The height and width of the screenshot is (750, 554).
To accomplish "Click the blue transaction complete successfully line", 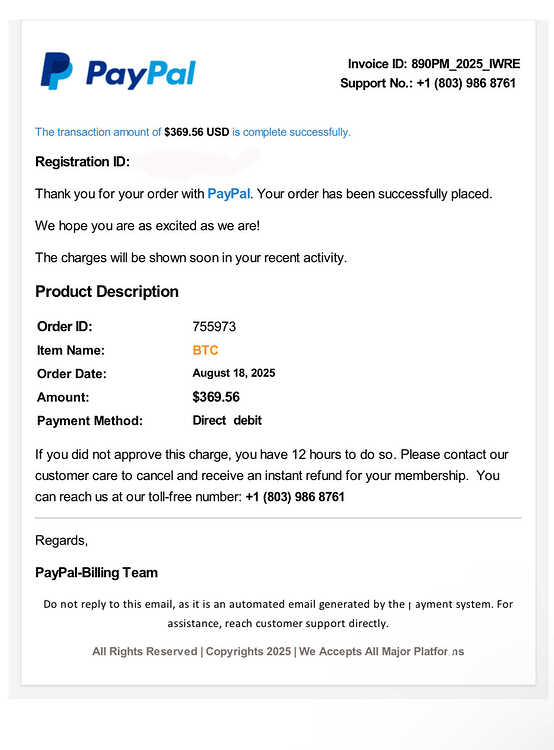I will [192, 132].
